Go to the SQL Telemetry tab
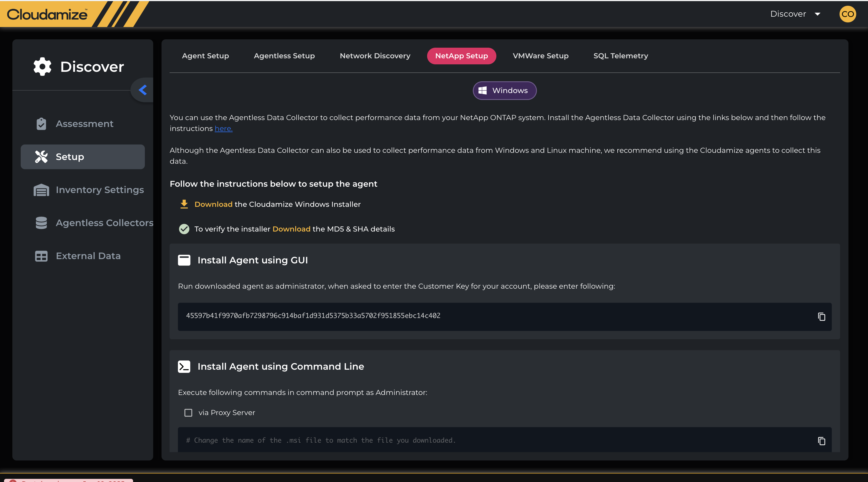This screenshot has width=868, height=482. pyautogui.click(x=620, y=56)
